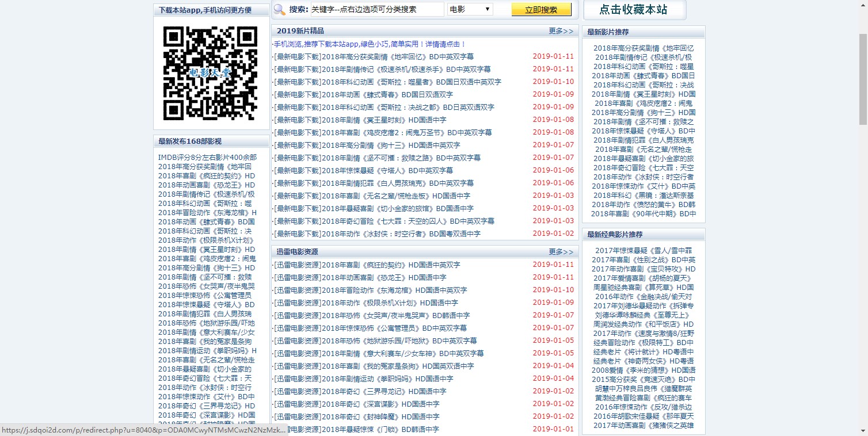Open the 手机浏览 app download notice link
This screenshot has width=868, height=436.
pos(369,44)
